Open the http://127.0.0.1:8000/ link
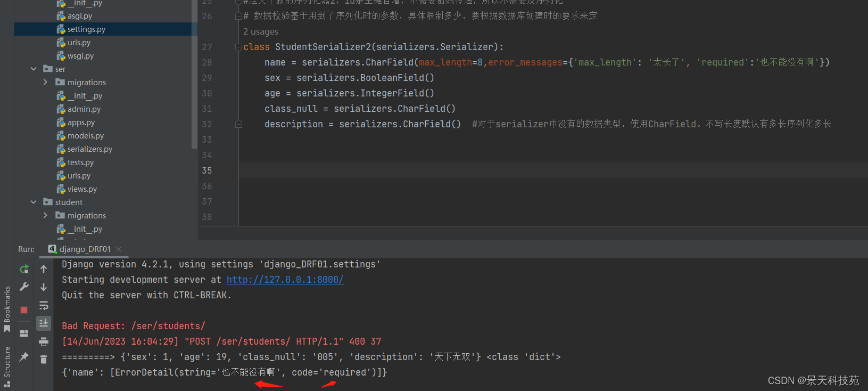Viewport: 868px width, 391px height. (x=285, y=280)
